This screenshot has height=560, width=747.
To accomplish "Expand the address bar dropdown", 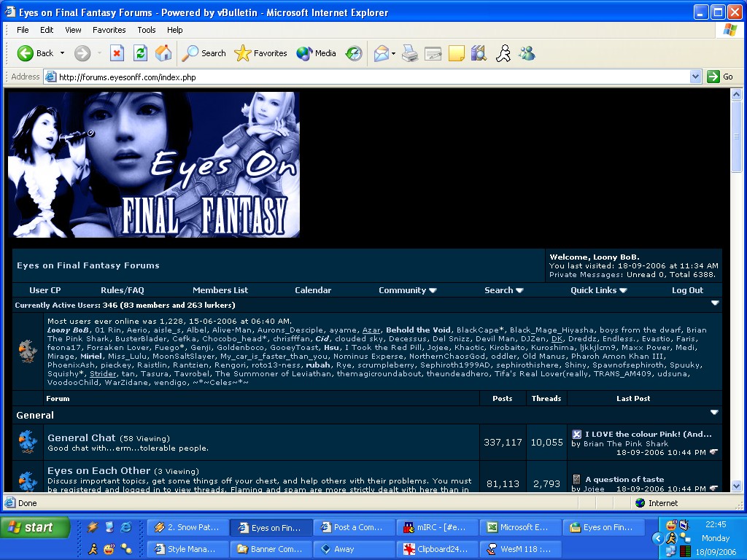I will tap(695, 77).
